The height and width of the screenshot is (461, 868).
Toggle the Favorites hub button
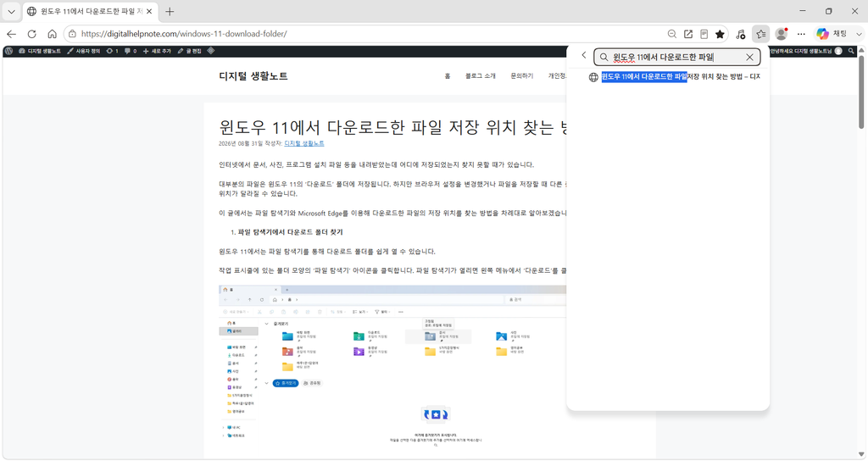[x=761, y=34]
